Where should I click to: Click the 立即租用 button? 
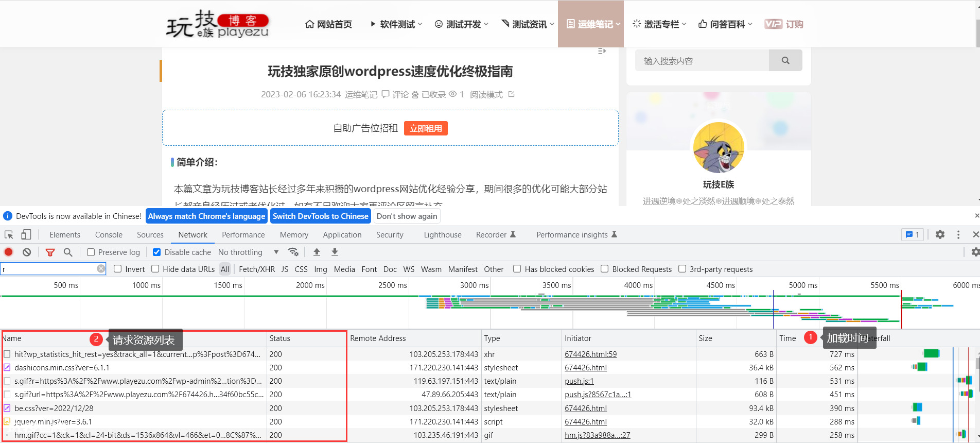click(426, 128)
